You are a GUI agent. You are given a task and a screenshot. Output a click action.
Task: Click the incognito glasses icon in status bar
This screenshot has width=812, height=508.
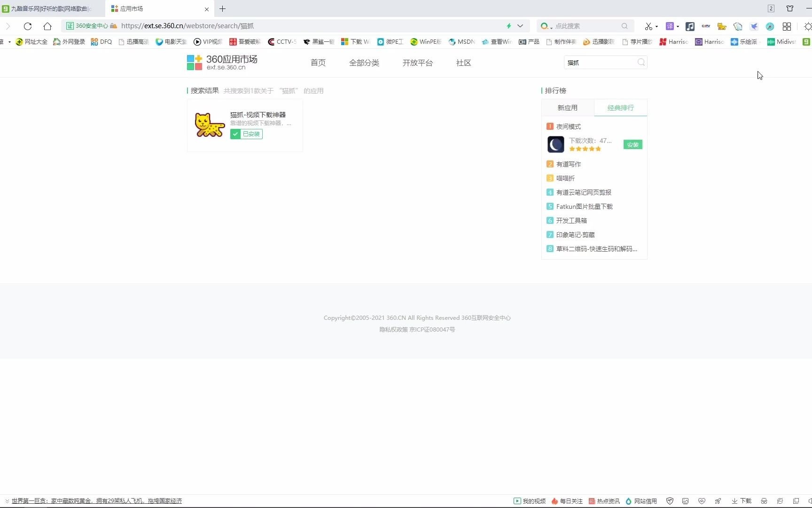click(764, 501)
